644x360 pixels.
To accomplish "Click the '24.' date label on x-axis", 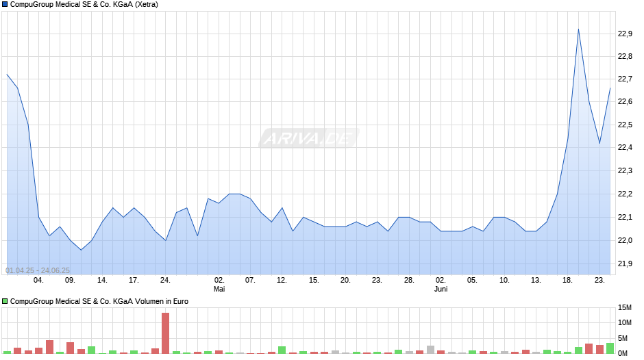I will [165, 281].
